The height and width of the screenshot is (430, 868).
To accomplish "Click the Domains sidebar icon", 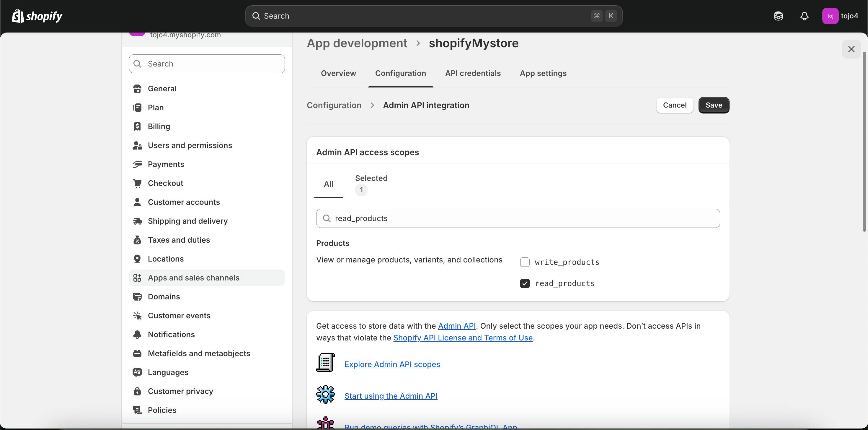I will pos(137,297).
